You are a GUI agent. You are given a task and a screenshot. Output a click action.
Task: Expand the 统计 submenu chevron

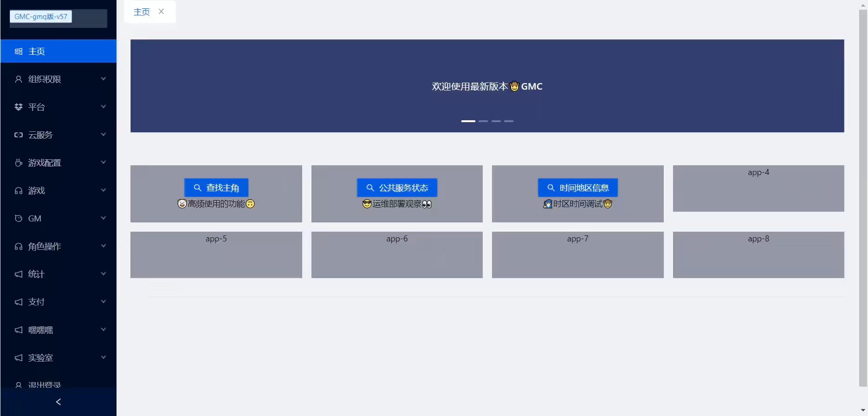[x=104, y=274]
